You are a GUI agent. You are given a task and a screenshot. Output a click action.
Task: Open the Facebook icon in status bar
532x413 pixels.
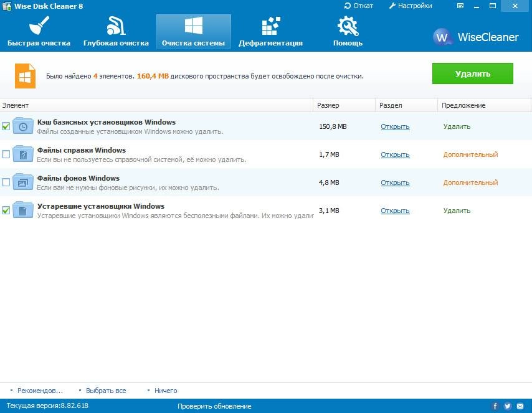pyautogui.click(x=495, y=406)
